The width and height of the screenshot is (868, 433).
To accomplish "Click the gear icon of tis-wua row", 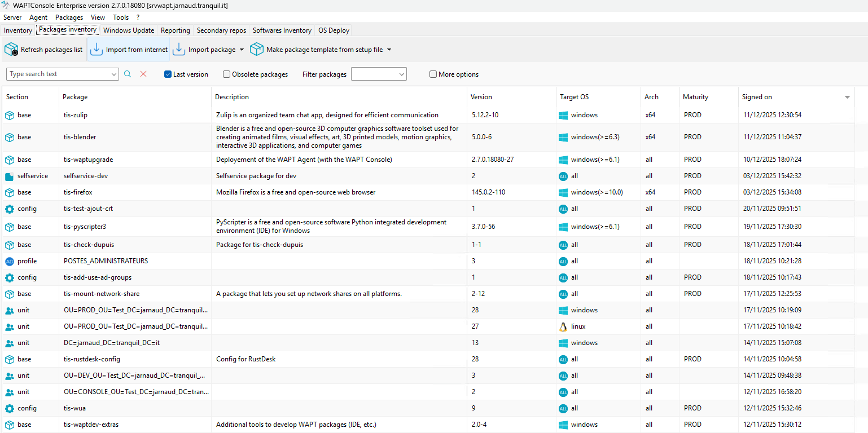I will pos(10,408).
